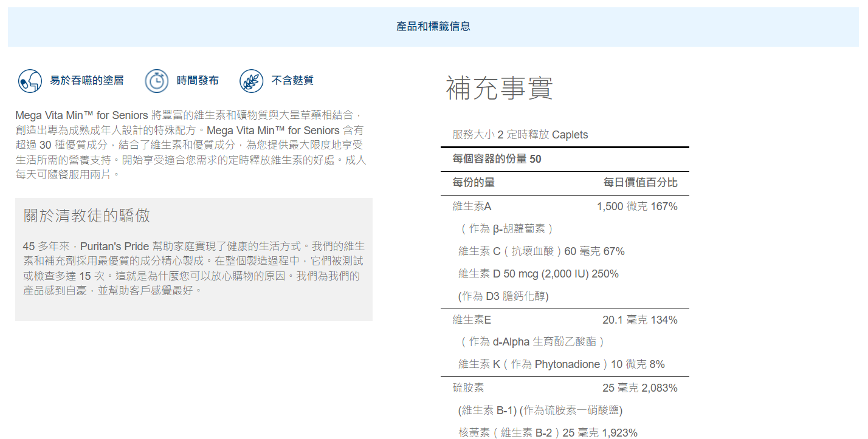
Task: Click the 維生素 K Phytonadione row
Action: tap(562, 364)
